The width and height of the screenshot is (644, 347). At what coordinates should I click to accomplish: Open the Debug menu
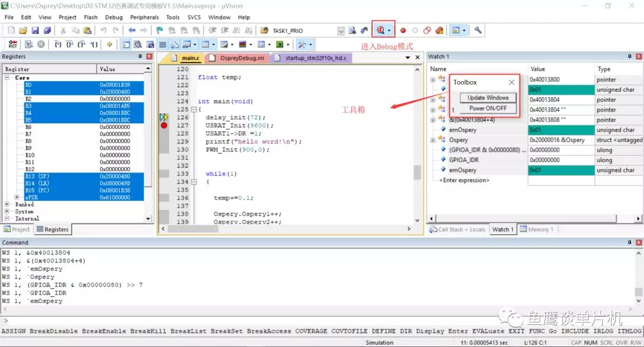pos(114,17)
